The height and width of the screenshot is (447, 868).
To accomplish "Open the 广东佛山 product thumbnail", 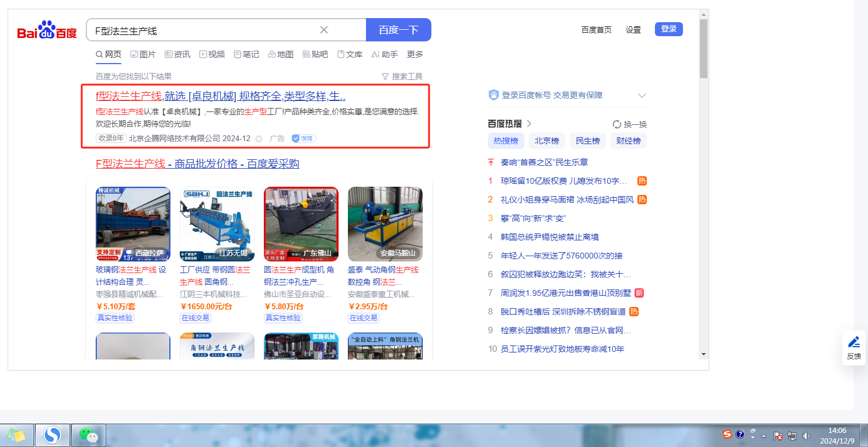I will [301, 224].
